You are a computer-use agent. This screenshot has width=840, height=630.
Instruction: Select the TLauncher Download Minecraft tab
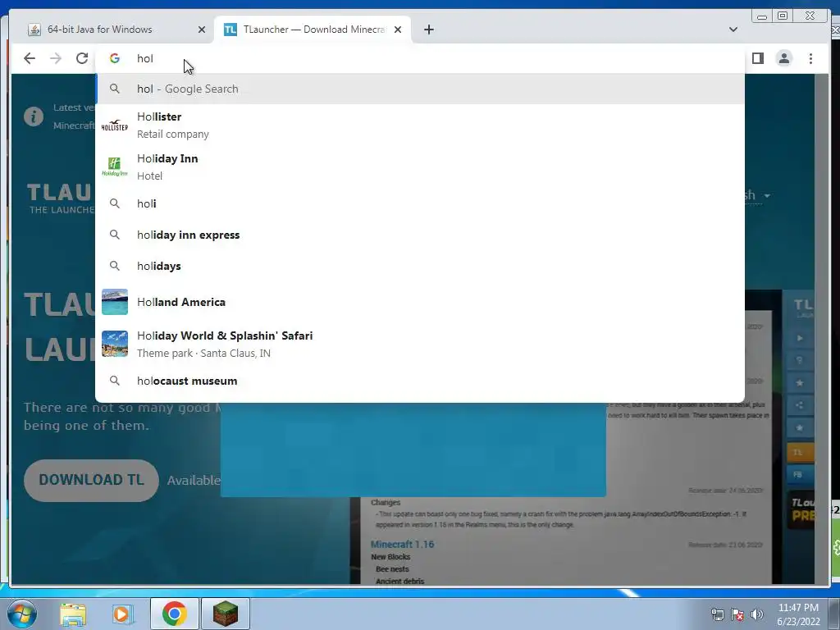[314, 30]
